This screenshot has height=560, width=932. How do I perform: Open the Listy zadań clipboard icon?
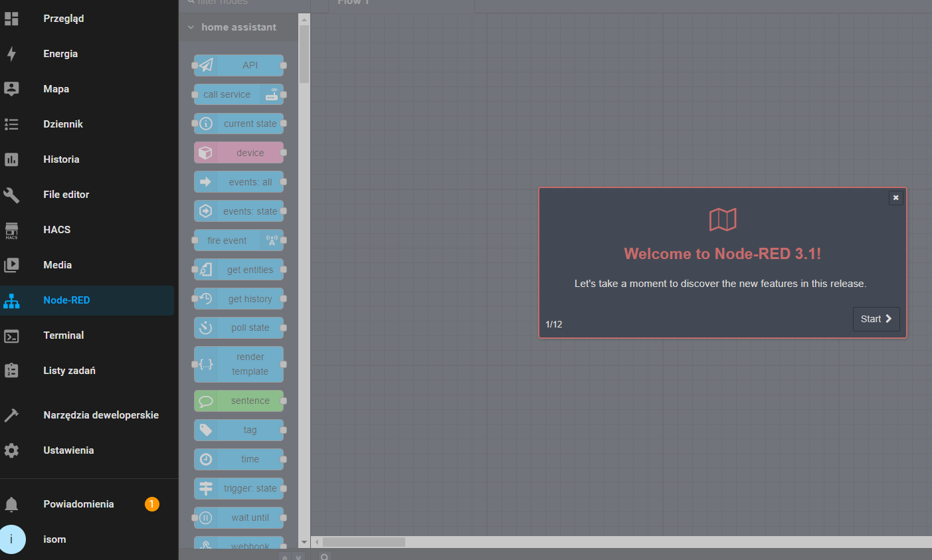11,371
